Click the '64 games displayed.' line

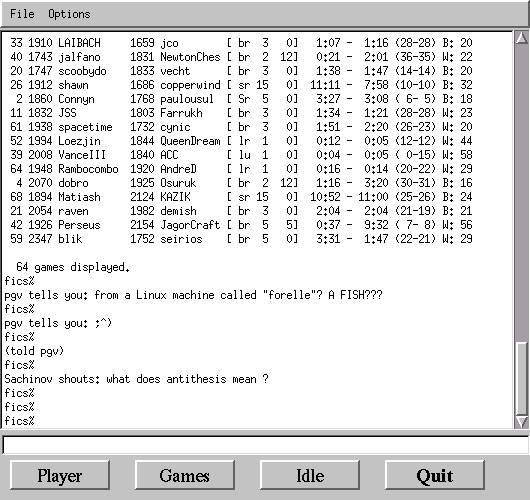click(73, 267)
